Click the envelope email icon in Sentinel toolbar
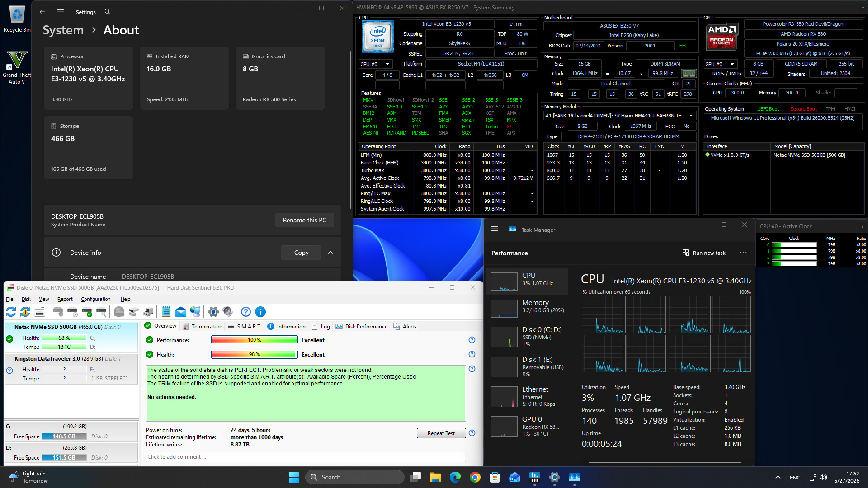868x488 pixels. click(181, 312)
